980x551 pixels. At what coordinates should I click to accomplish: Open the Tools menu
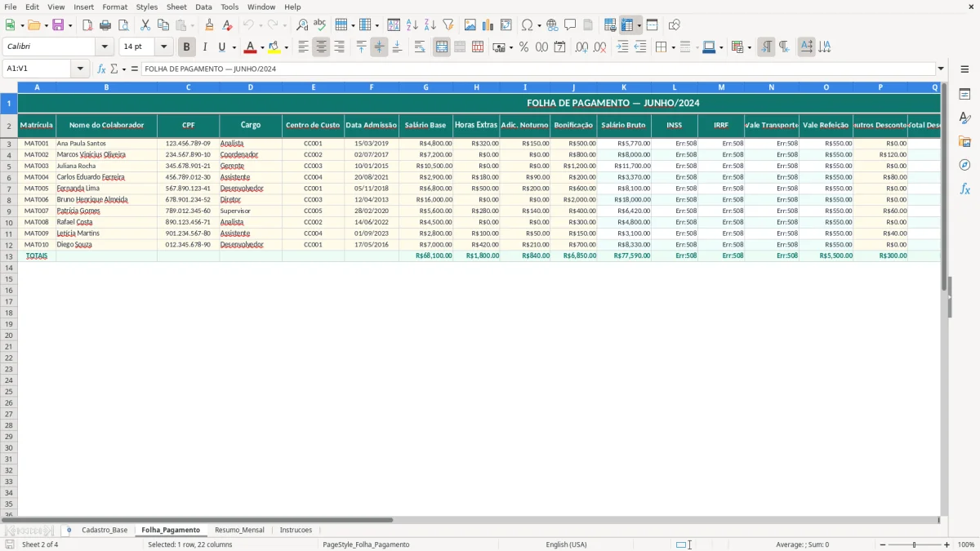click(229, 7)
